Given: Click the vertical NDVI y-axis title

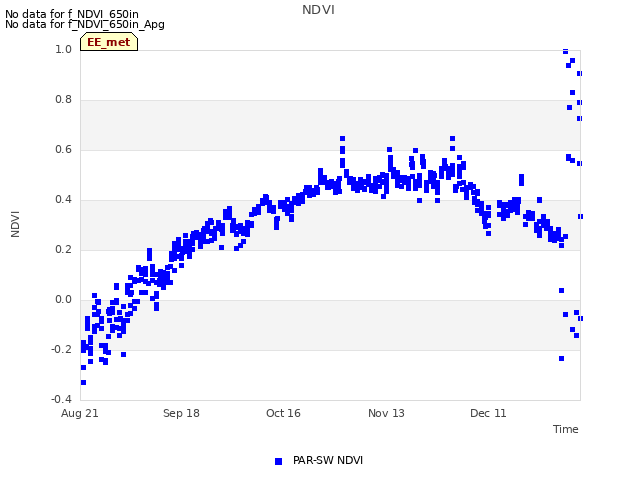Looking at the screenshot, I should click(x=15, y=224).
